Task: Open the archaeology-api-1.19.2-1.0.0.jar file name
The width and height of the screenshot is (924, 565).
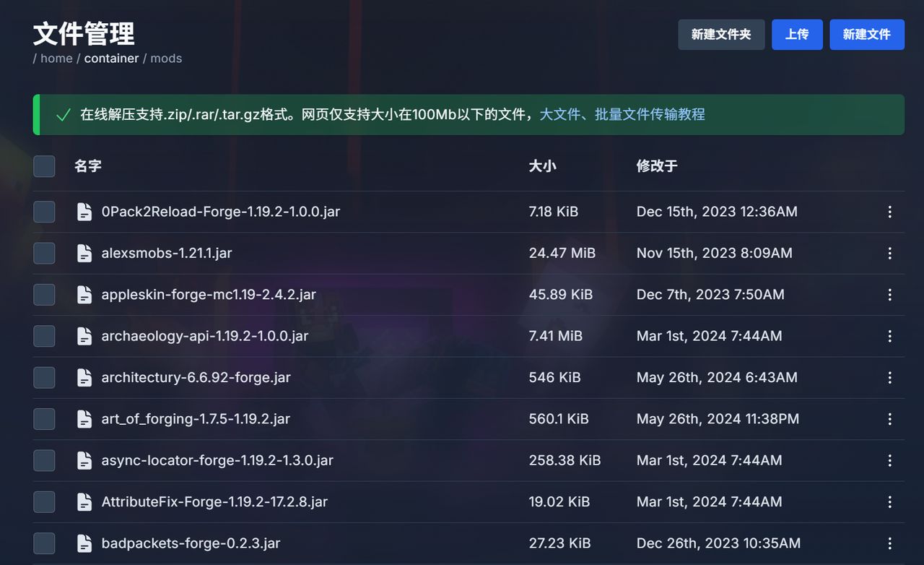Action: point(205,336)
